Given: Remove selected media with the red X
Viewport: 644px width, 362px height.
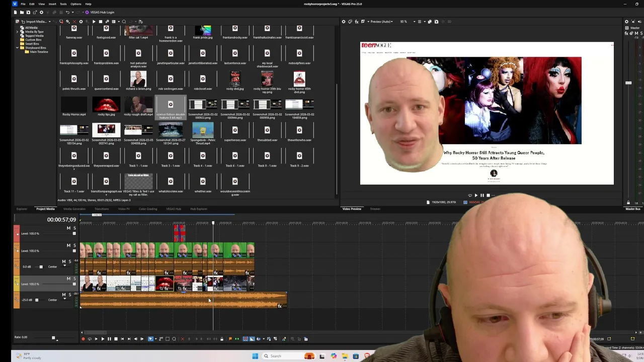Looking at the screenshot, I should tap(74, 22).
